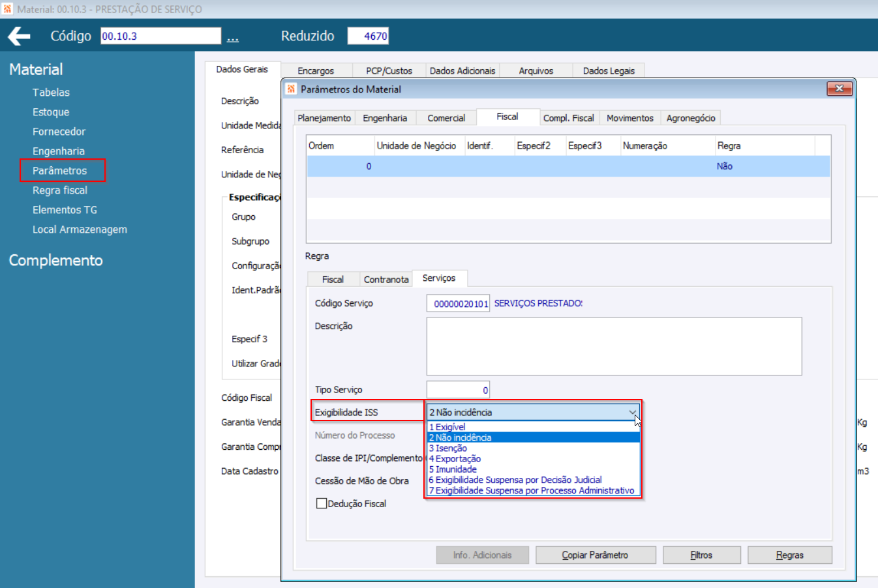Open the Encargos tab
The height and width of the screenshot is (588, 878).
[x=316, y=70]
